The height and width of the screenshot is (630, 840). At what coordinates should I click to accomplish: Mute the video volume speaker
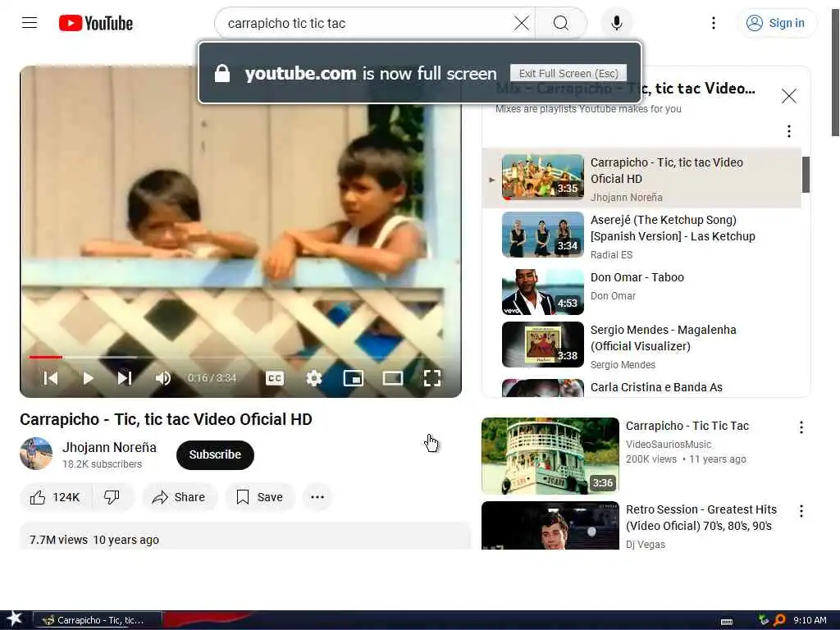163,378
